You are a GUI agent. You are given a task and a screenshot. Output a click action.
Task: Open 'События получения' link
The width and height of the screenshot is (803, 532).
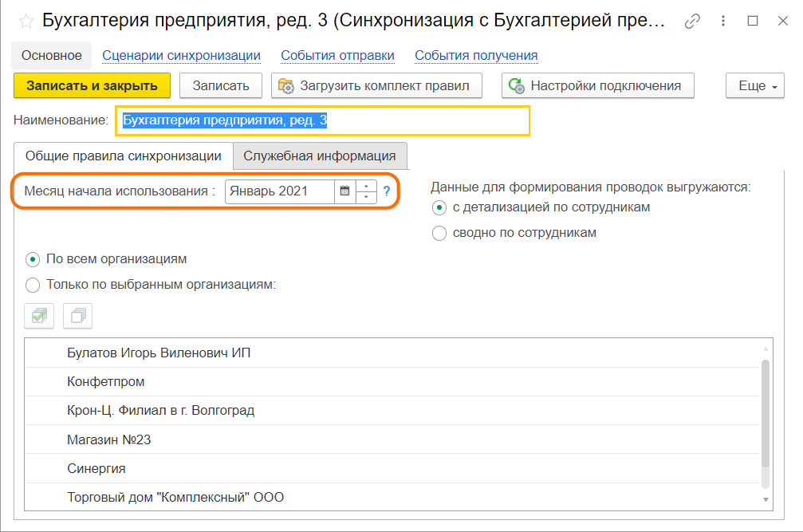click(476, 55)
